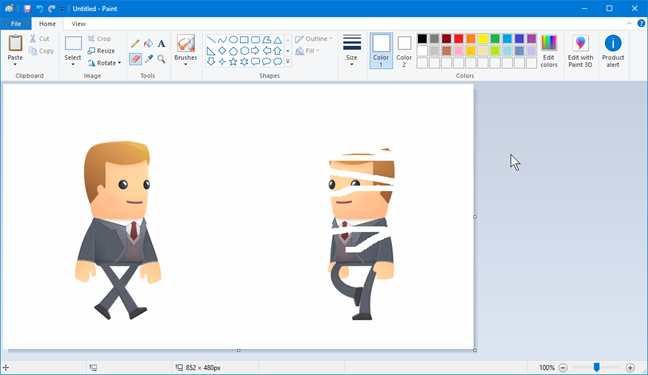The width and height of the screenshot is (648, 375).
Task: Switch to the Home tab
Action: (x=47, y=24)
